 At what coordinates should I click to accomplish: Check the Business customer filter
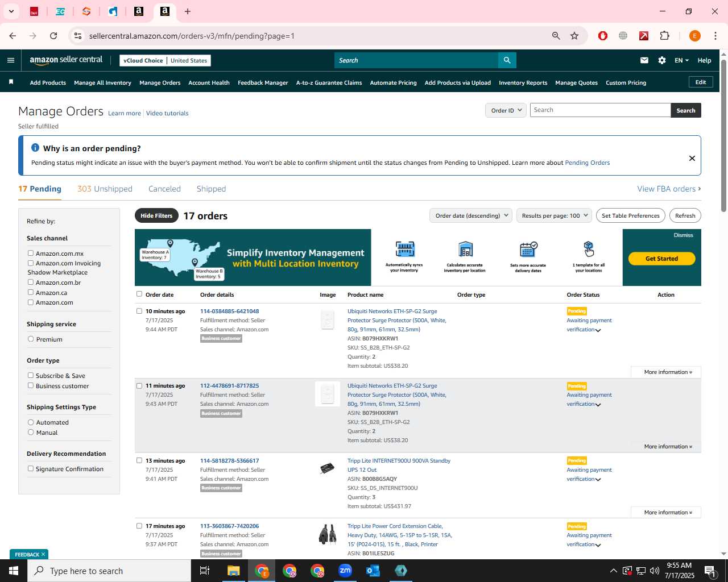pos(31,385)
